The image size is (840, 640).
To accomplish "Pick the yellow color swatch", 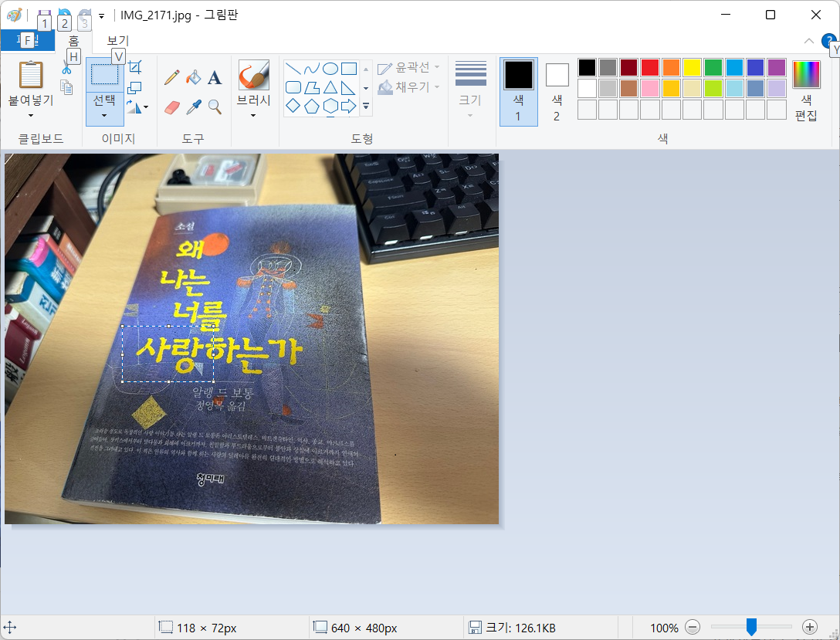I will 692,67.
